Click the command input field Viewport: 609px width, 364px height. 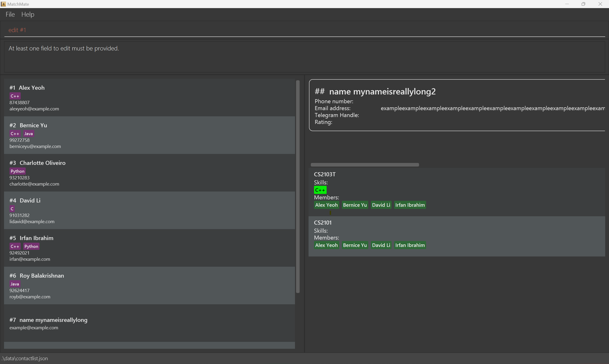[x=304, y=30]
